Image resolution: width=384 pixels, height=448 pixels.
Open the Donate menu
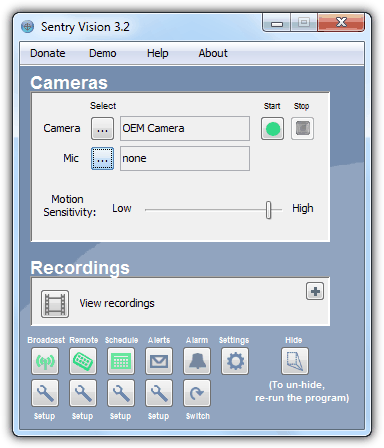[48, 53]
